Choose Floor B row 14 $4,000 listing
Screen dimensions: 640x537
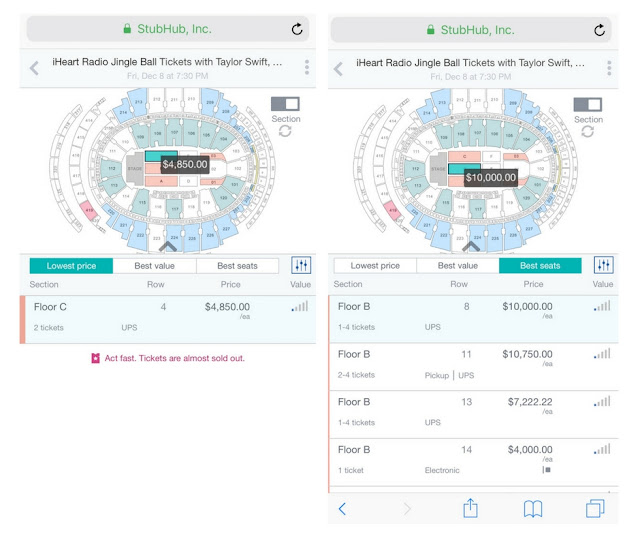[x=473, y=462]
